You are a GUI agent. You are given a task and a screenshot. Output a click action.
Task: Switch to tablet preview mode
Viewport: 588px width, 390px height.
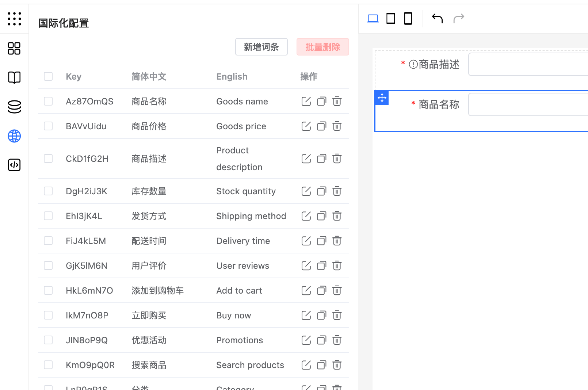pos(390,18)
